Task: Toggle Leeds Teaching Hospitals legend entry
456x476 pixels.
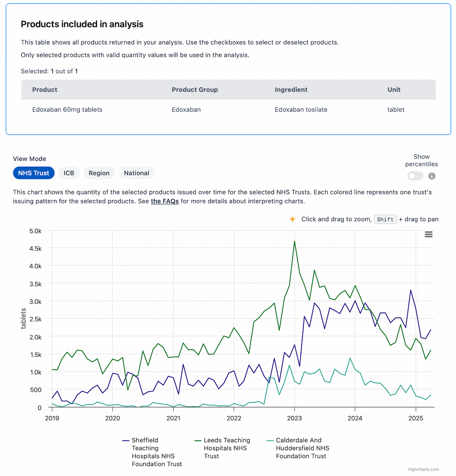Action: [x=226, y=448]
